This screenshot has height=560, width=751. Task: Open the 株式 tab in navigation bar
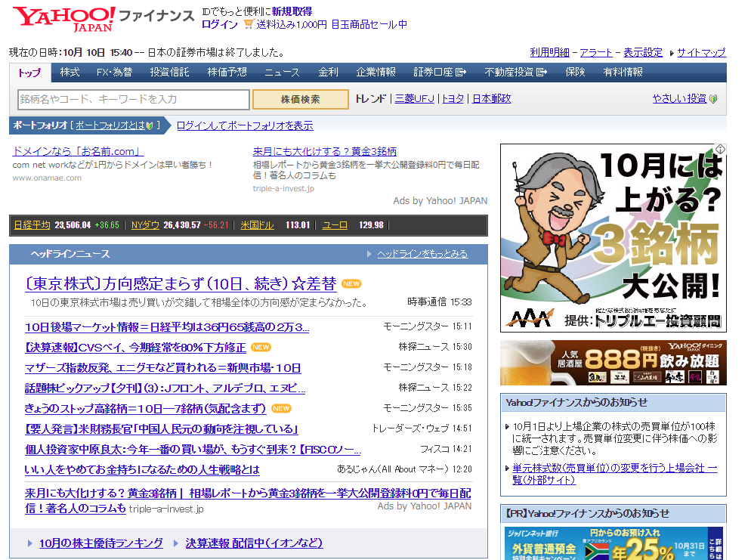[70, 73]
